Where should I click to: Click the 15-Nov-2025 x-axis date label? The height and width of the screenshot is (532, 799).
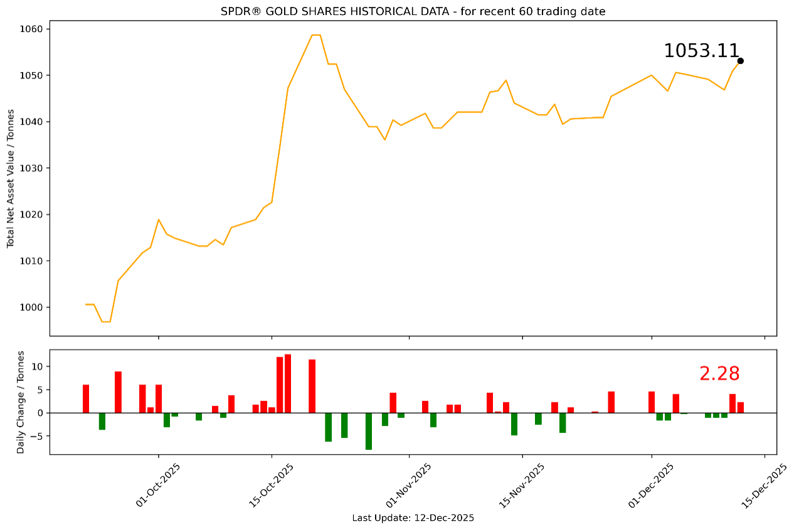pyautogui.click(x=522, y=485)
